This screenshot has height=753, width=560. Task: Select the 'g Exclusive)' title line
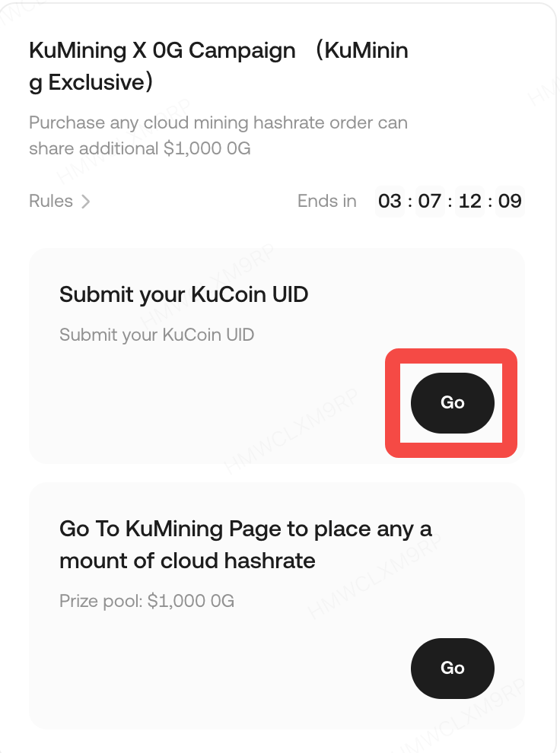coord(91,82)
